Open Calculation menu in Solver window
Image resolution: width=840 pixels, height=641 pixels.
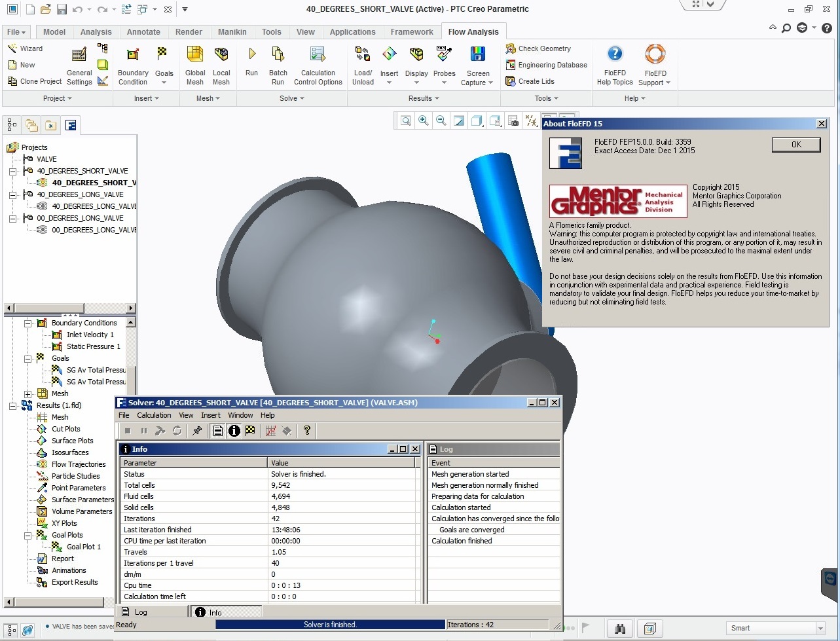(x=154, y=415)
